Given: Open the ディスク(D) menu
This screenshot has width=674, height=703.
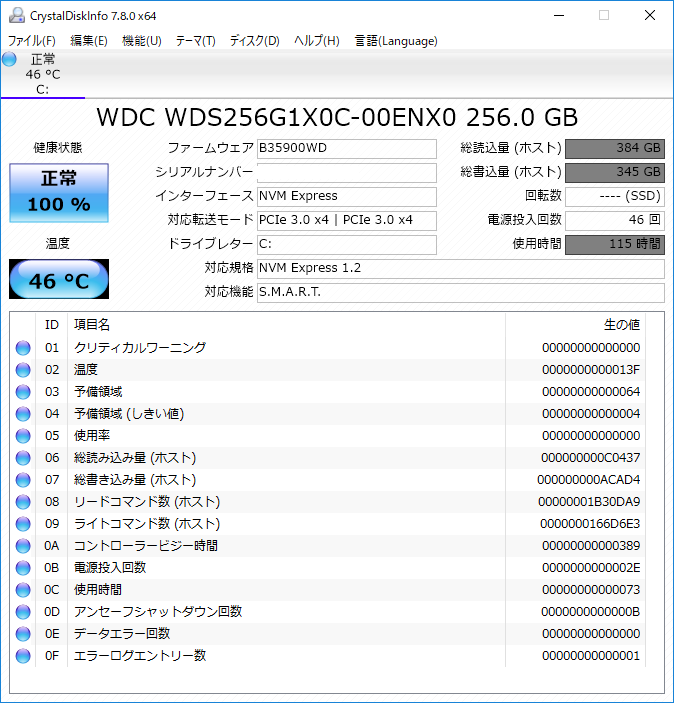Looking at the screenshot, I should [x=255, y=41].
